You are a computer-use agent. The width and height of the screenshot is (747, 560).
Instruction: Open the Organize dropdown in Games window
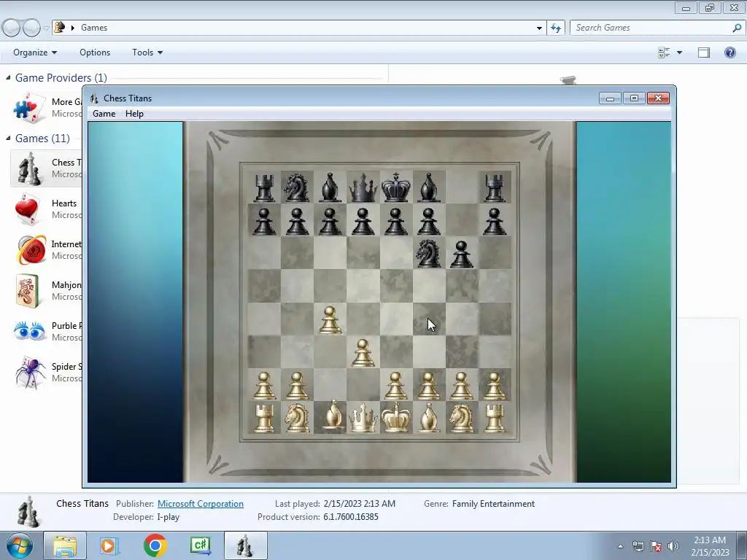pyautogui.click(x=35, y=52)
